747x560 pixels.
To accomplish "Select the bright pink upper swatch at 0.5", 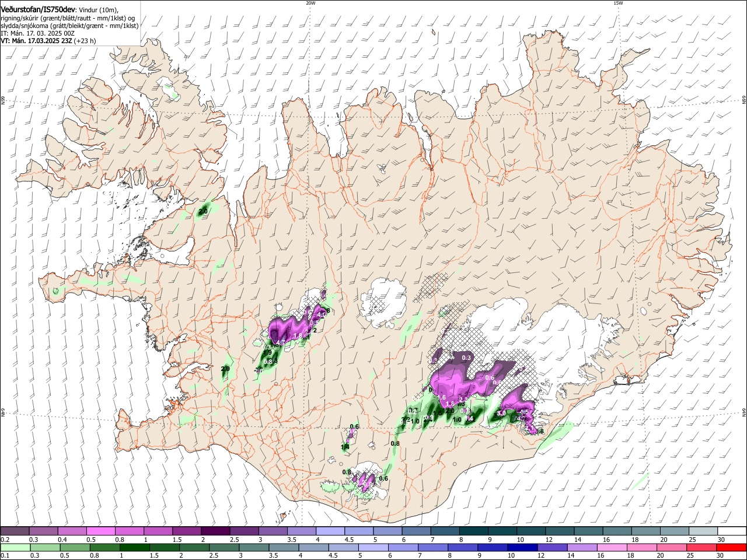I will (x=100, y=531).
